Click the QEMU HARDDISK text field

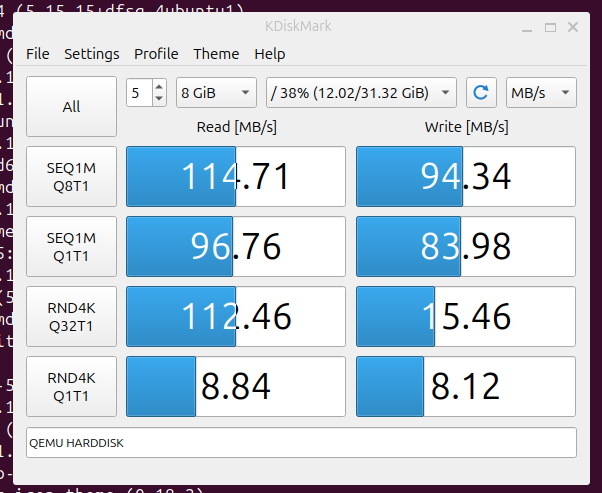click(301, 442)
